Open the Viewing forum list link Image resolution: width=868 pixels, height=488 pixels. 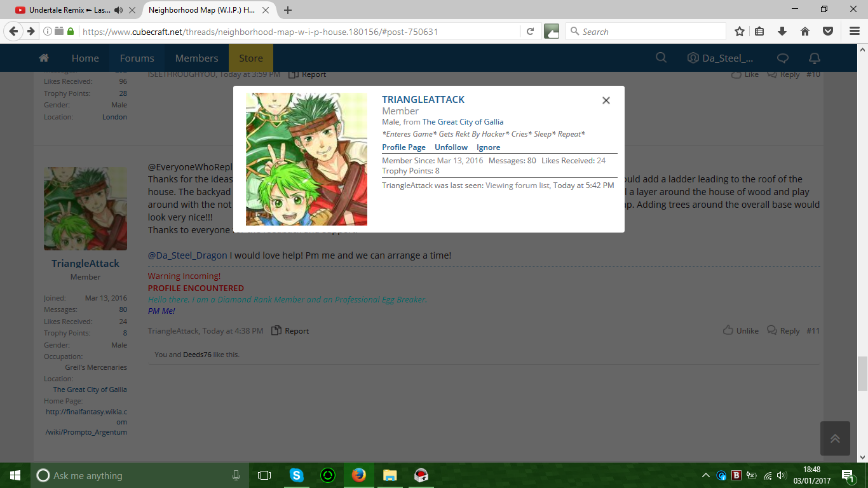coord(518,186)
